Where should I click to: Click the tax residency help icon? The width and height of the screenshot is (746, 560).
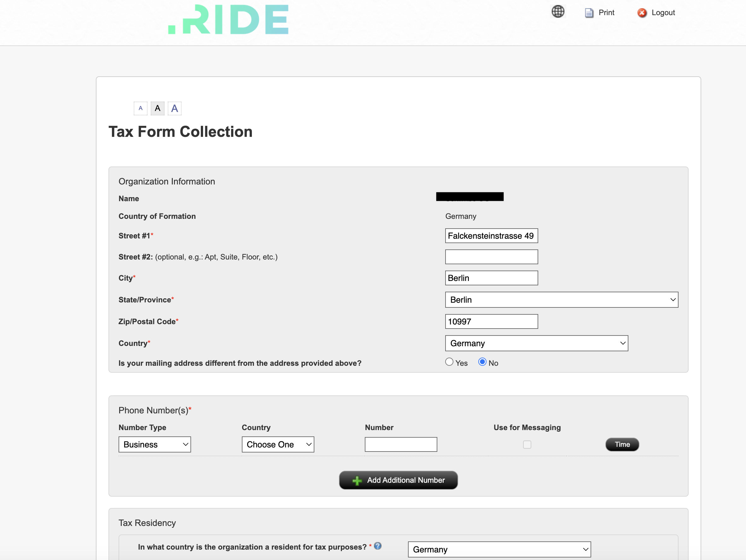click(x=378, y=546)
